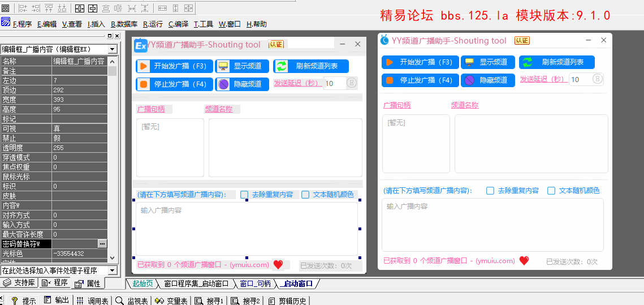Screen dimensions: 644x305
Task: Click the 频道名称 link in the designer window
Action: coord(219,109)
